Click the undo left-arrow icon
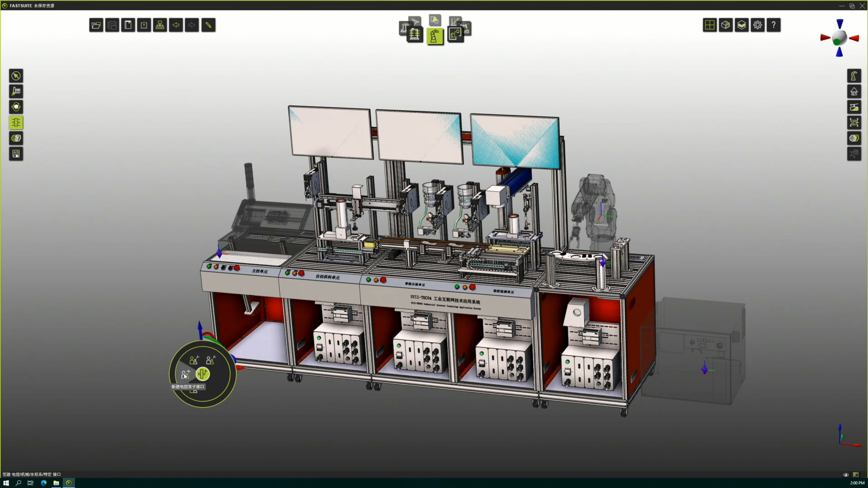 click(176, 25)
